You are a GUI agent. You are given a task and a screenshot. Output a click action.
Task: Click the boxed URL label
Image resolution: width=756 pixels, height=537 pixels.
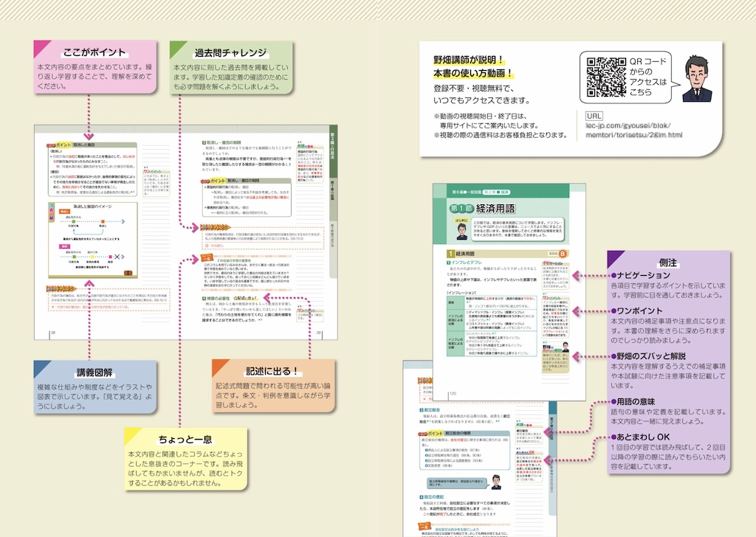click(594, 116)
